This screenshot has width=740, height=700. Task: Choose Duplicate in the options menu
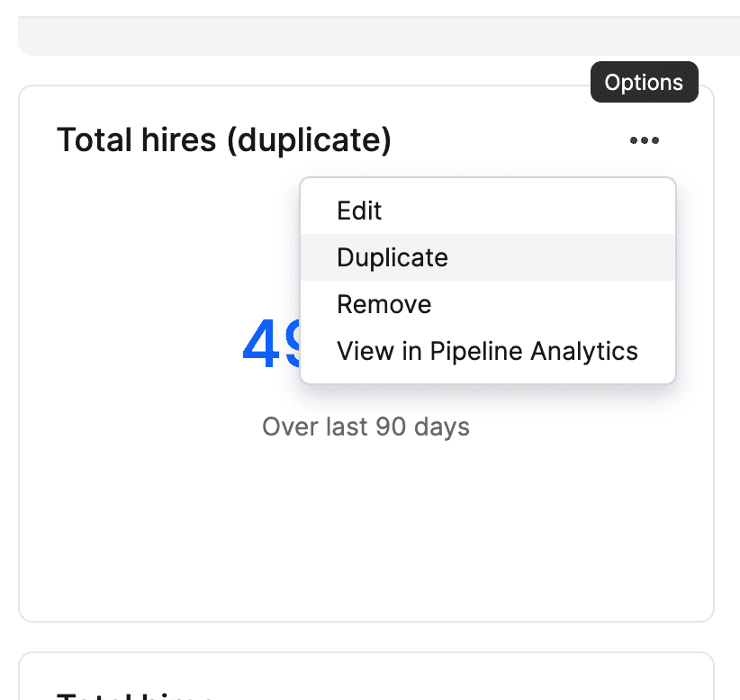click(x=392, y=257)
